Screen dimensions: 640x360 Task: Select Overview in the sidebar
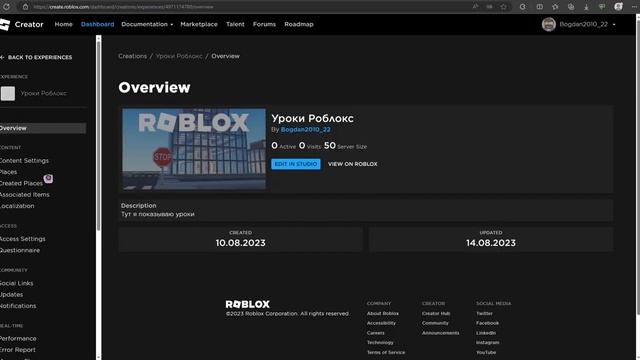click(x=43, y=128)
